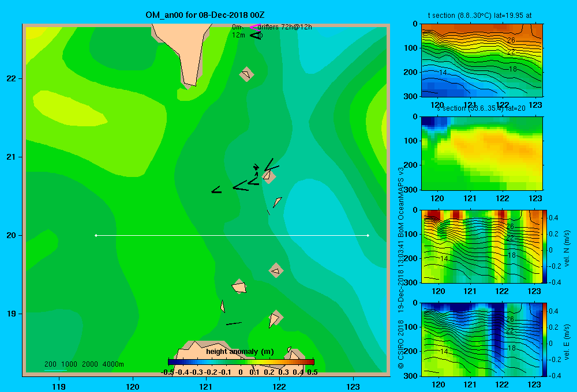Select the left endpoint marker of white section line
The image size is (577, 392).
coord(96,235)
